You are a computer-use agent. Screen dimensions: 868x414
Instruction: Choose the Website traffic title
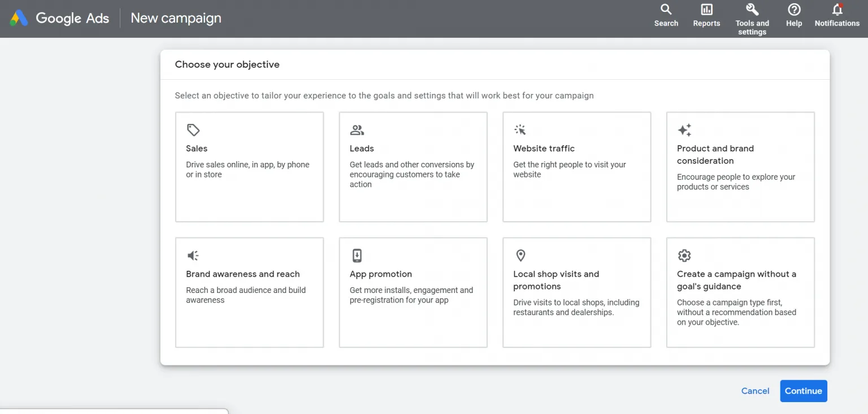point(544,148)
